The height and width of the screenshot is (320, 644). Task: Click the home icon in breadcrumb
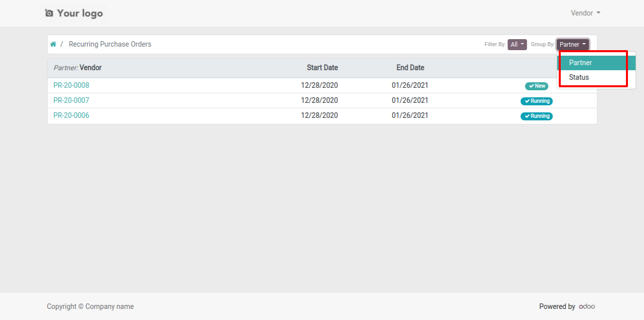pyautogui.click(x=53, y=44)
